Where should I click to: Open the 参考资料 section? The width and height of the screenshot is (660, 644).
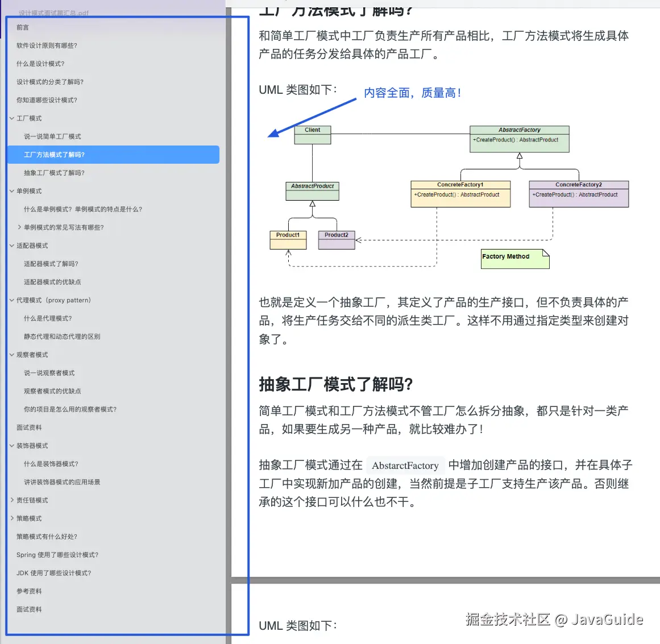[30, 591]
